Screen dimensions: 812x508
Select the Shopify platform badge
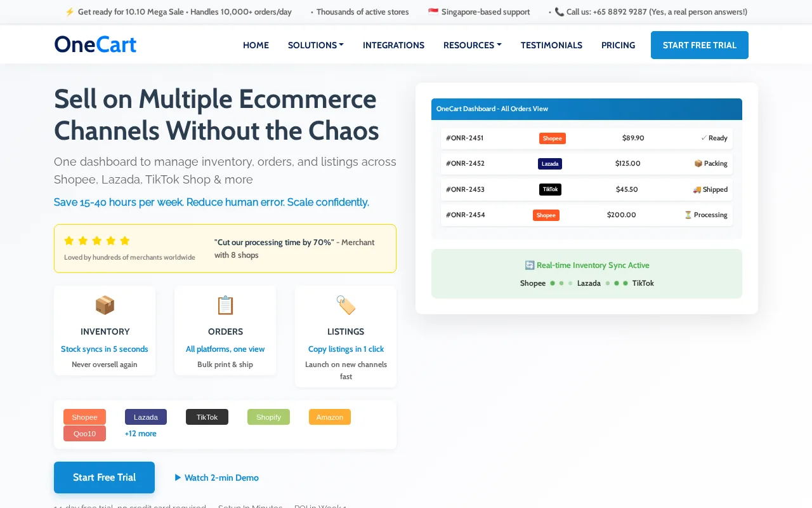click(x=268, y=417)
